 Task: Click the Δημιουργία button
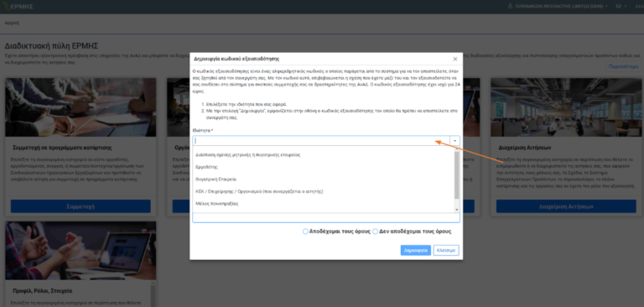click(x=416, y=250)
